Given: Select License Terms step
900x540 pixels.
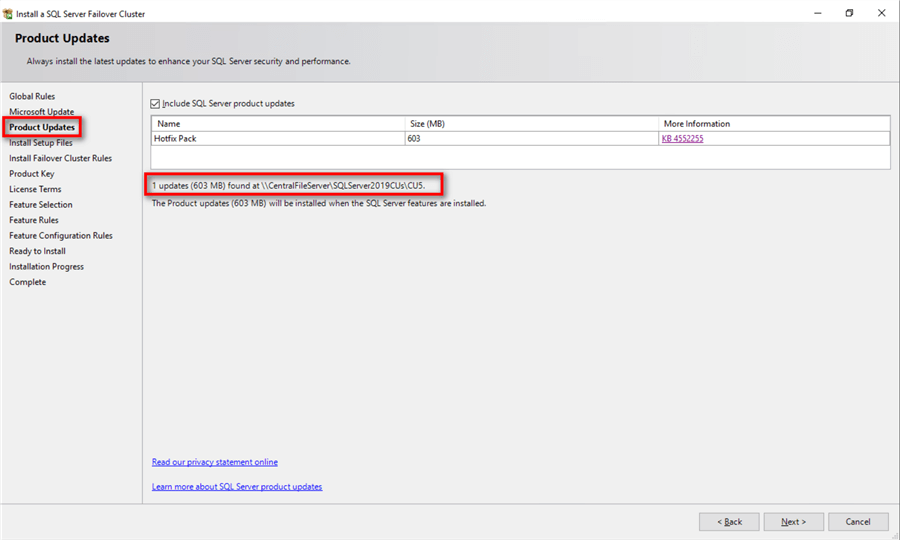Looking at the screenshot, I should click(35, 189).
